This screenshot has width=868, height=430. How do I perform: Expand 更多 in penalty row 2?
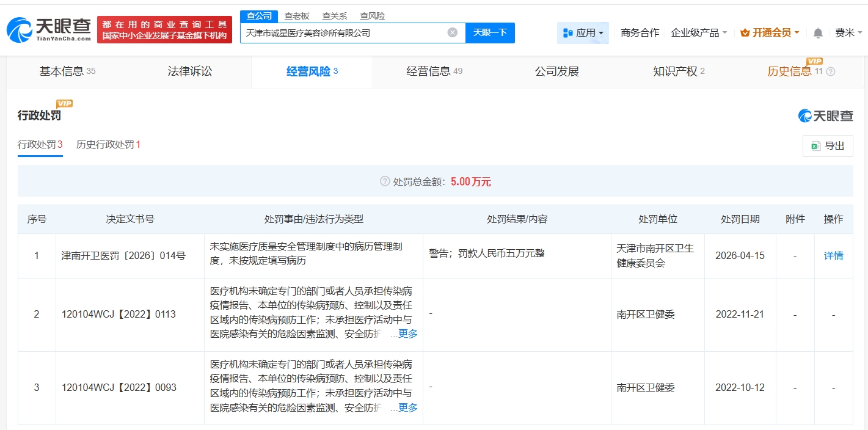tap(407, 334)
